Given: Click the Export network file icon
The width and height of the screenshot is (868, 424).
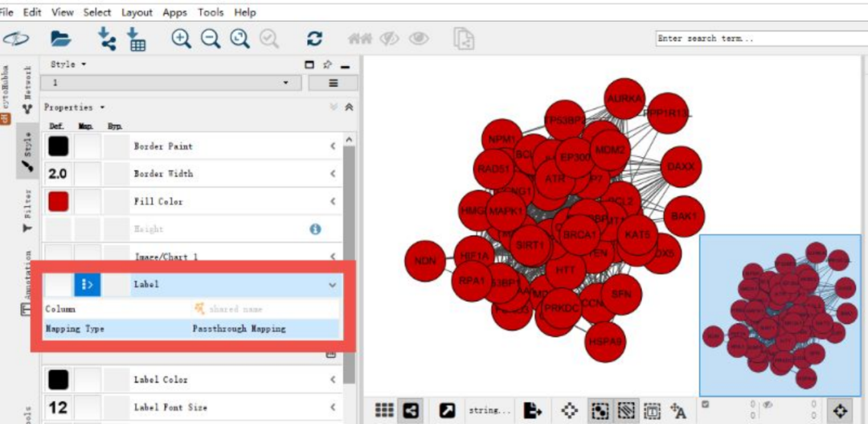Looking at the screenshot, I should (533, 410).
